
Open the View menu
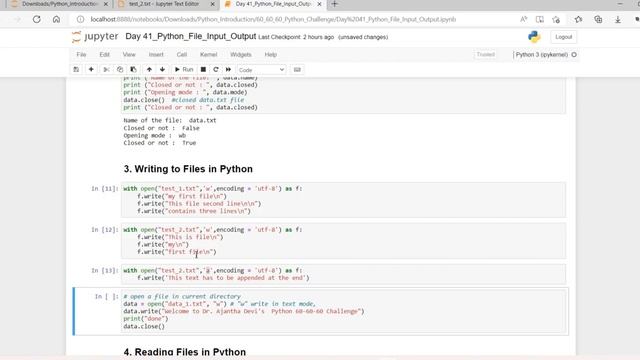click(x=129, y=54)
